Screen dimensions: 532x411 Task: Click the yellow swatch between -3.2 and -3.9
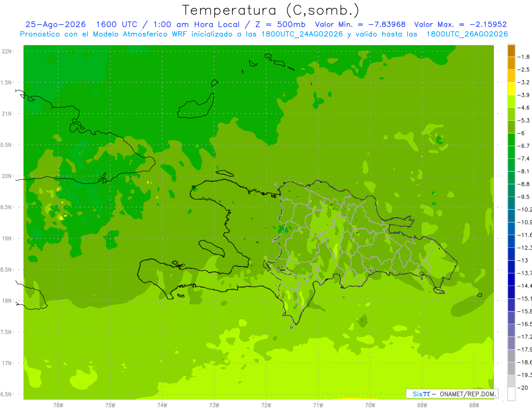pos(511,89)
